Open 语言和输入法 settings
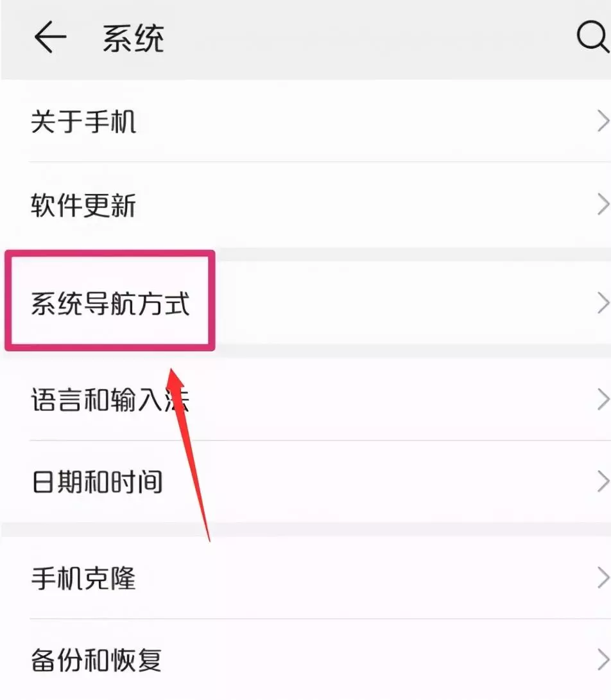 coord(305,399)
